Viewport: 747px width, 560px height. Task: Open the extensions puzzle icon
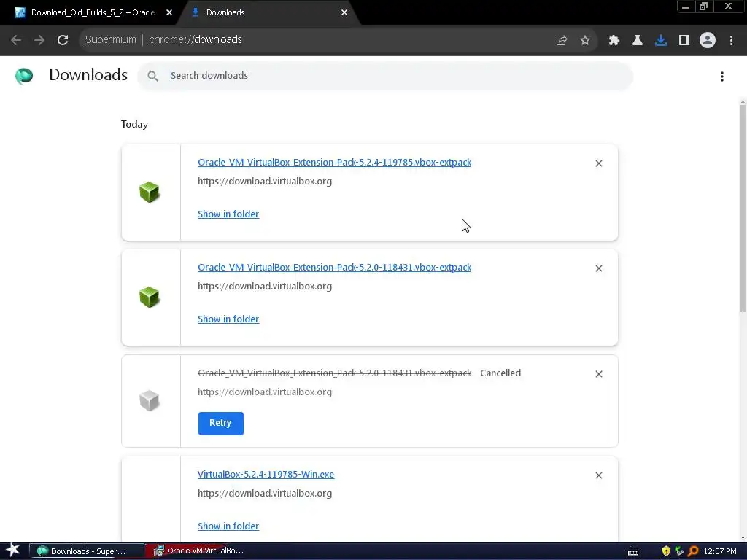[x=614, y=41]
